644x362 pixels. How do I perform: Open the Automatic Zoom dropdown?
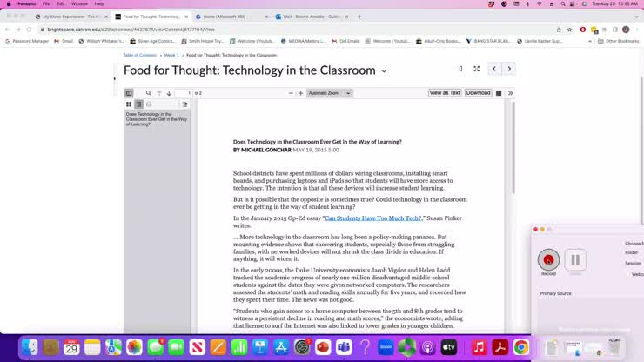click(329, 93)
